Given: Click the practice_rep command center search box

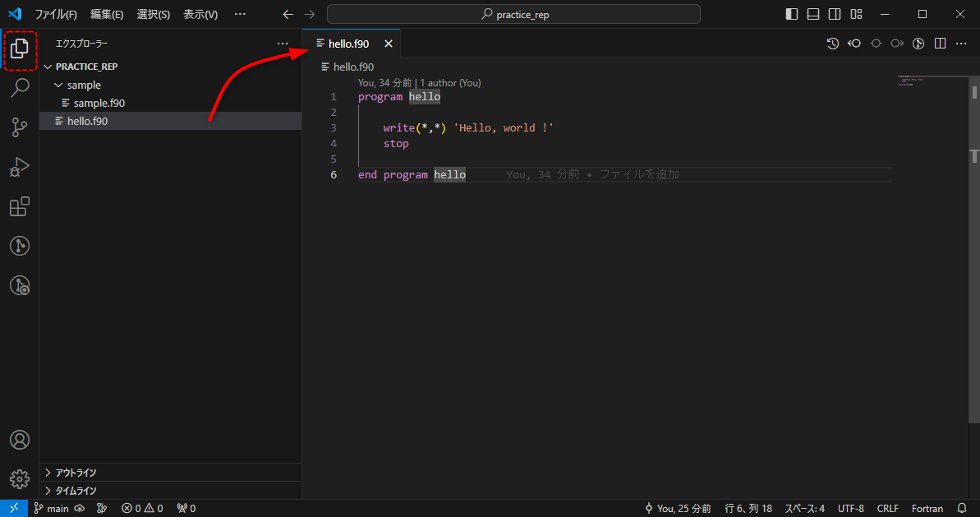Looking at the screenshot, I should [513, 14].
